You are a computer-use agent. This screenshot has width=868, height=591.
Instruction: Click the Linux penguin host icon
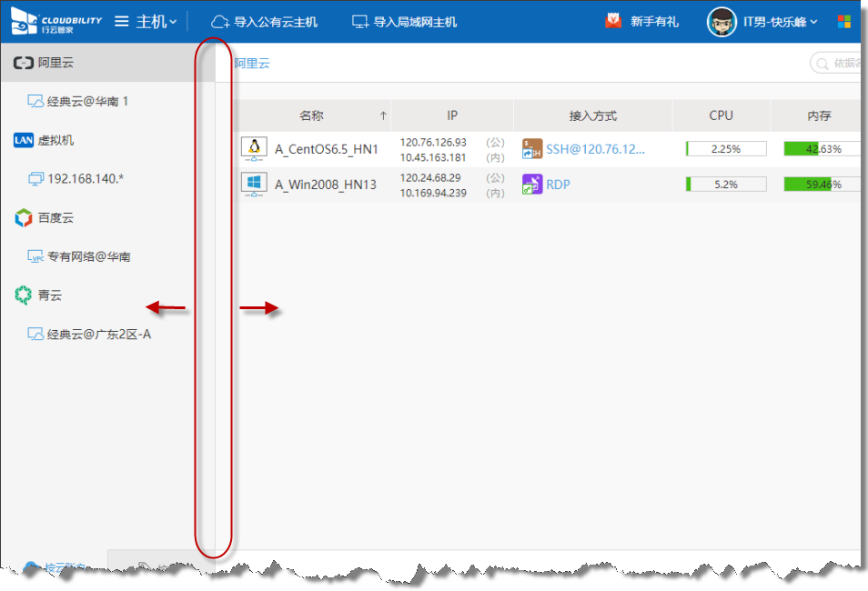click(254, 149)
